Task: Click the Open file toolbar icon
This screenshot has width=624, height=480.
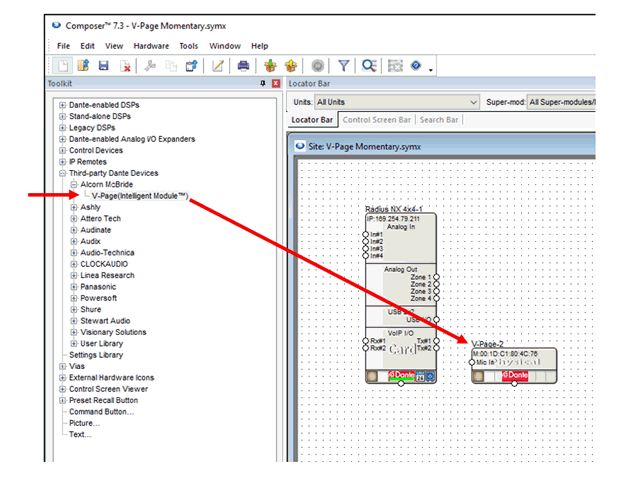Action: [x=83, y=66]
